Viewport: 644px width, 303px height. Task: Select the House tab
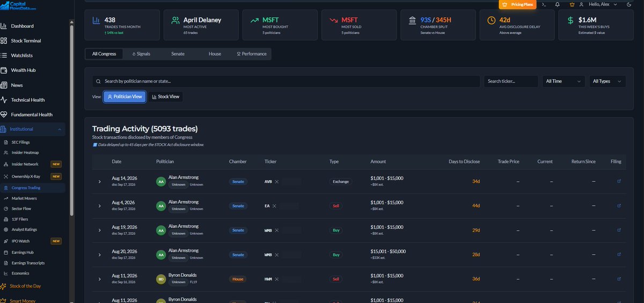click(x=215, y=54)
